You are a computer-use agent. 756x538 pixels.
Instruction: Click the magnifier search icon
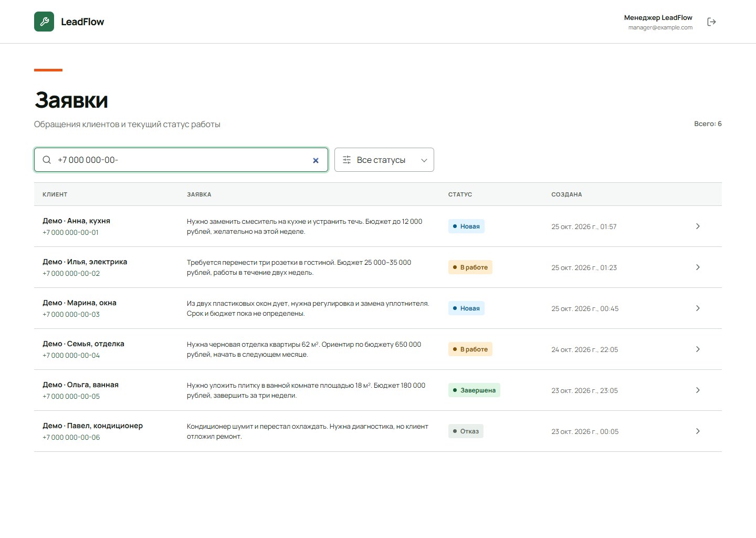(47, 160)
